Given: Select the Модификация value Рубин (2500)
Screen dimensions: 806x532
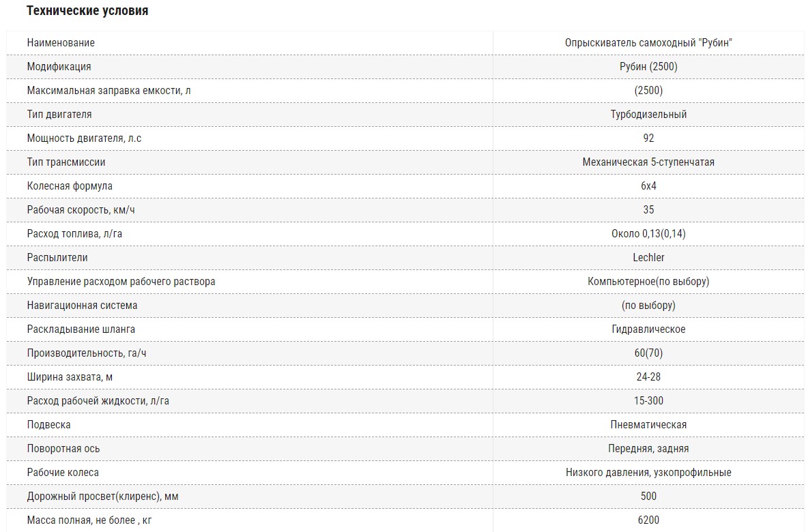Looking at the screenshot, I should 648,66.
